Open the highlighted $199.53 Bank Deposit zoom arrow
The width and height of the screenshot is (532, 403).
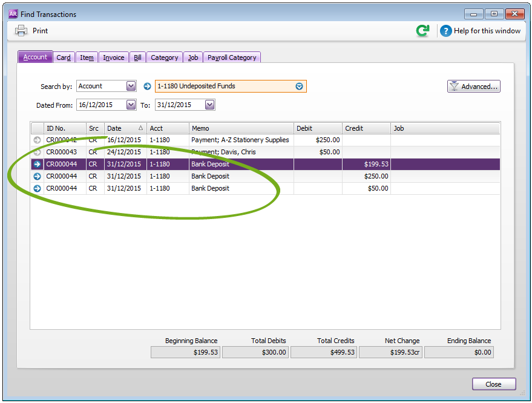[x=37, y=164]
